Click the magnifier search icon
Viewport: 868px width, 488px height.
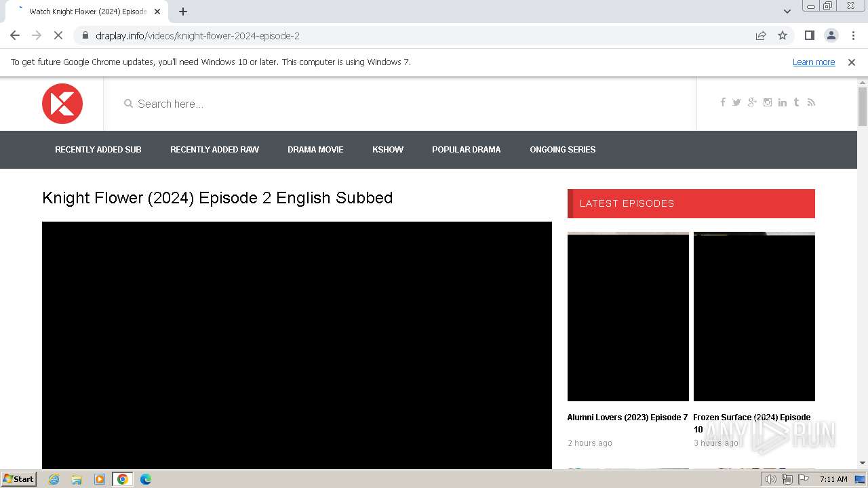pos(128,104)
